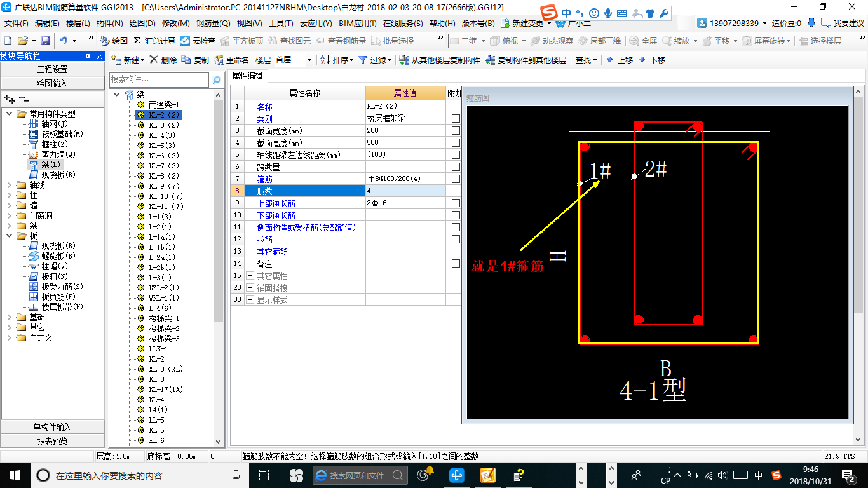
Task: Open 绘图 drawing mode in toolbar
Action: point(114,41)
